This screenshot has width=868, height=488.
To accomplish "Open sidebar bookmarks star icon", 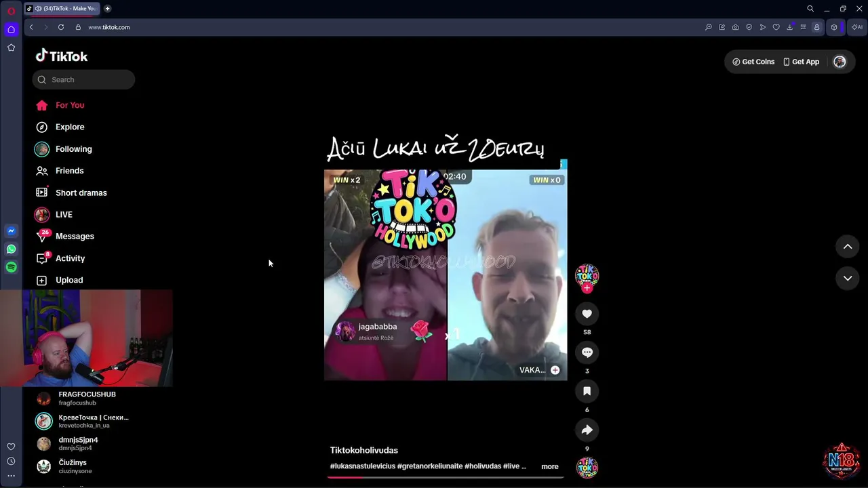I will pyautogui.click(x=11, y=47).
